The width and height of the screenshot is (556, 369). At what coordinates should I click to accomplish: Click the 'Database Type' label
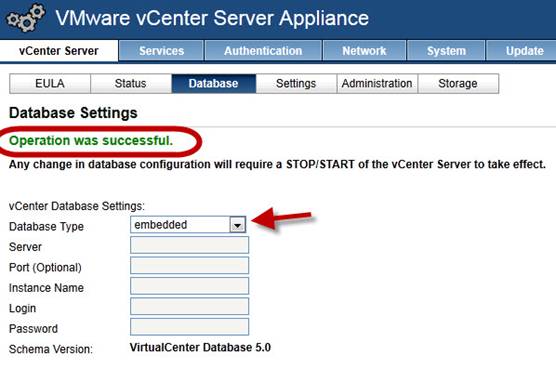46,227
